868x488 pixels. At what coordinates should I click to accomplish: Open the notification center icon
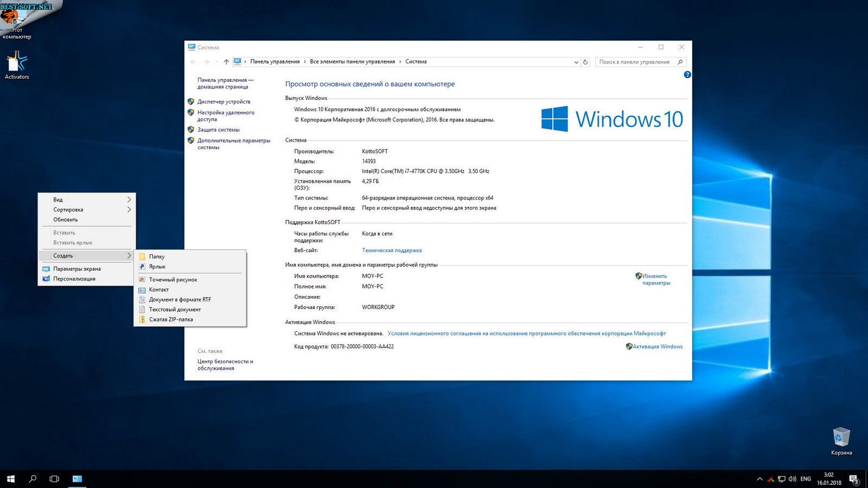854,479
